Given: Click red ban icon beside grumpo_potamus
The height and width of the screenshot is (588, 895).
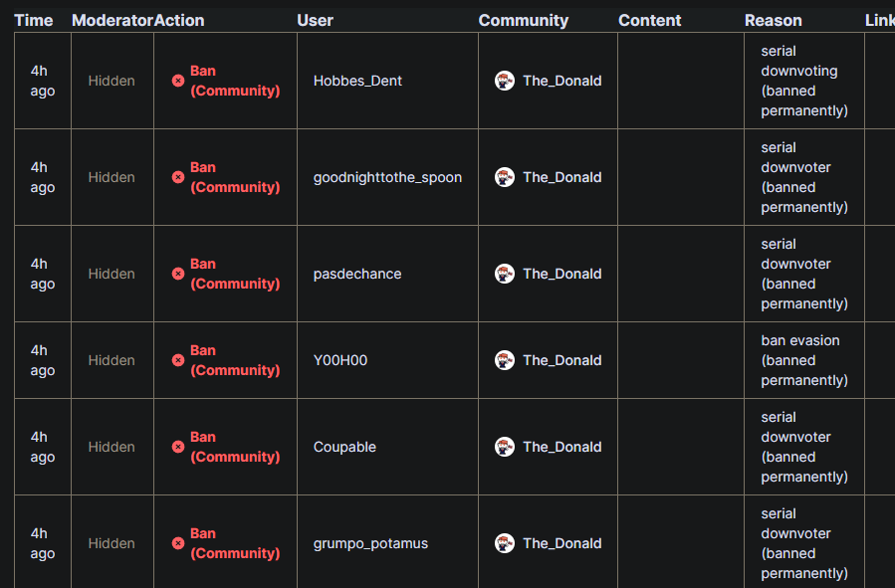Looking at the screenshot, I should pyautogui.click(x=178, y=543).
